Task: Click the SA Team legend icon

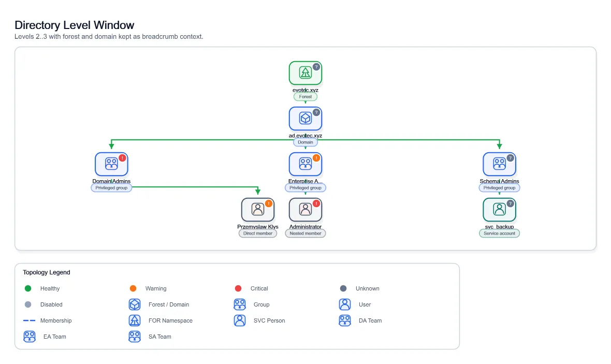Action: [x=135, y=337]
